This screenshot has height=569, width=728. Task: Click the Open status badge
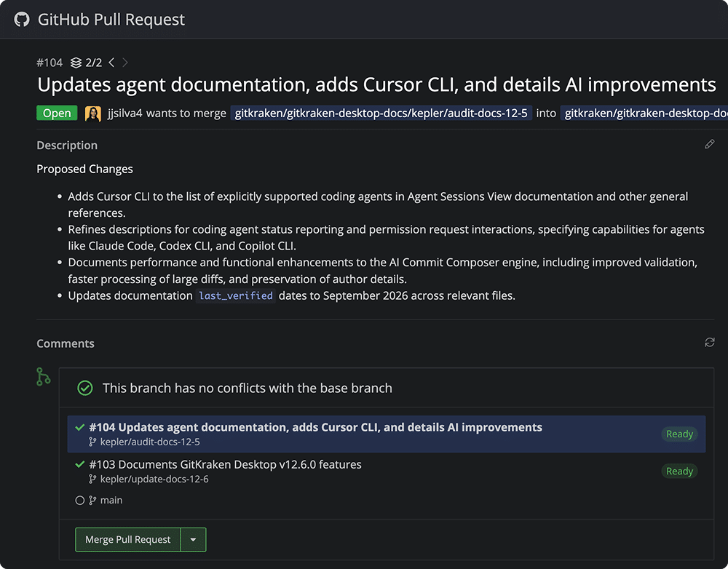[x=57, y=114]
